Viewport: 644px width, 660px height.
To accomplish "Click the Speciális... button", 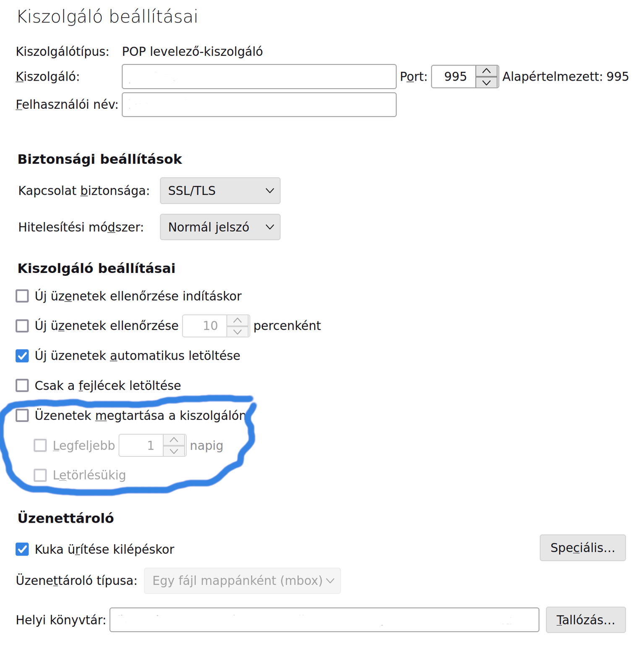I will click(582, 548).
